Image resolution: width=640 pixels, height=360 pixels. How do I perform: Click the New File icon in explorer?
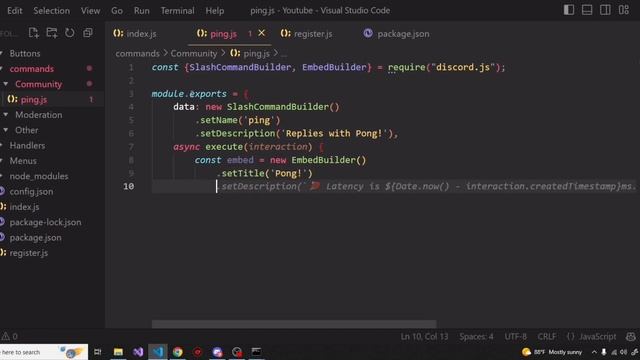tap(33, 33)
